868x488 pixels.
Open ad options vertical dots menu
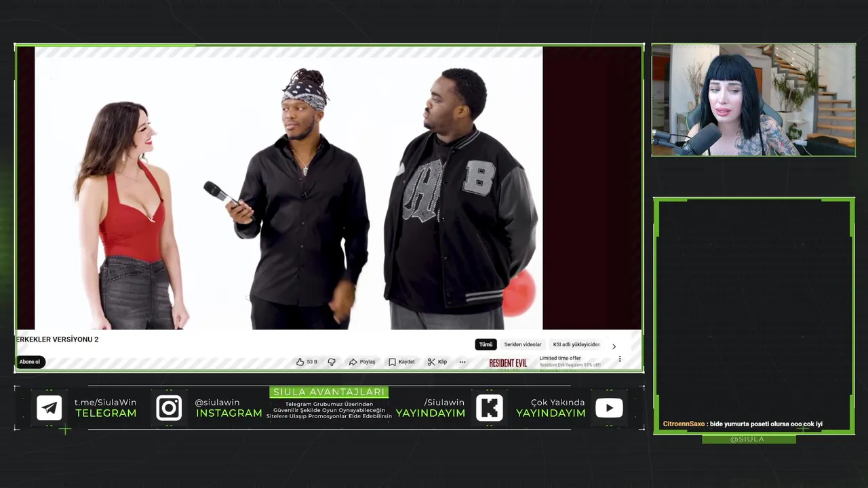point(619,359)
